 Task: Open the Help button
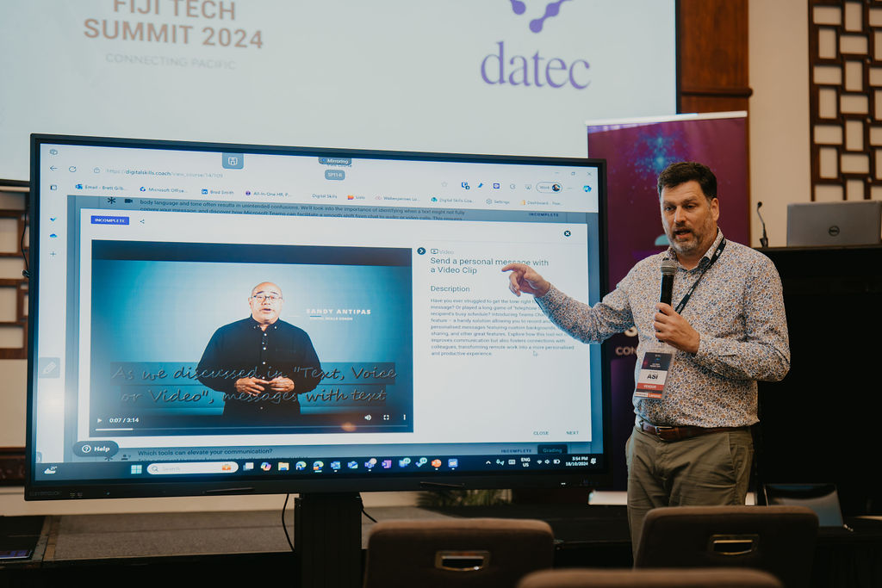coord(96,449)
